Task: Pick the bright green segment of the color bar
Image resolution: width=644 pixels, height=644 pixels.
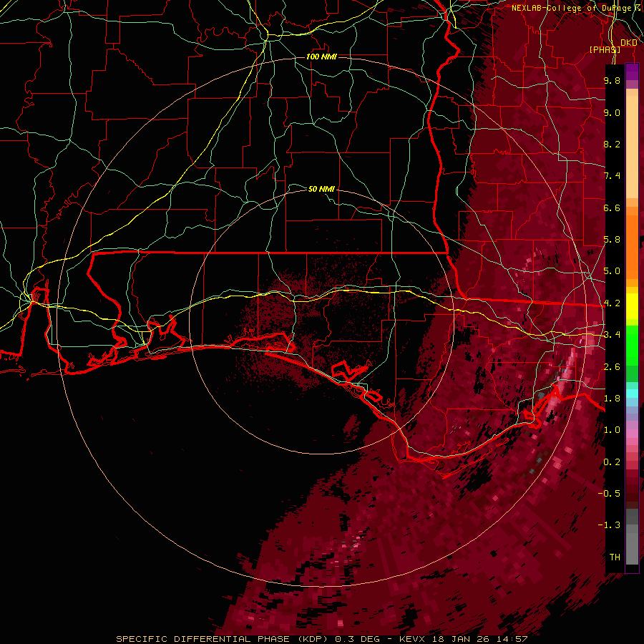Action: pos(632,346)
